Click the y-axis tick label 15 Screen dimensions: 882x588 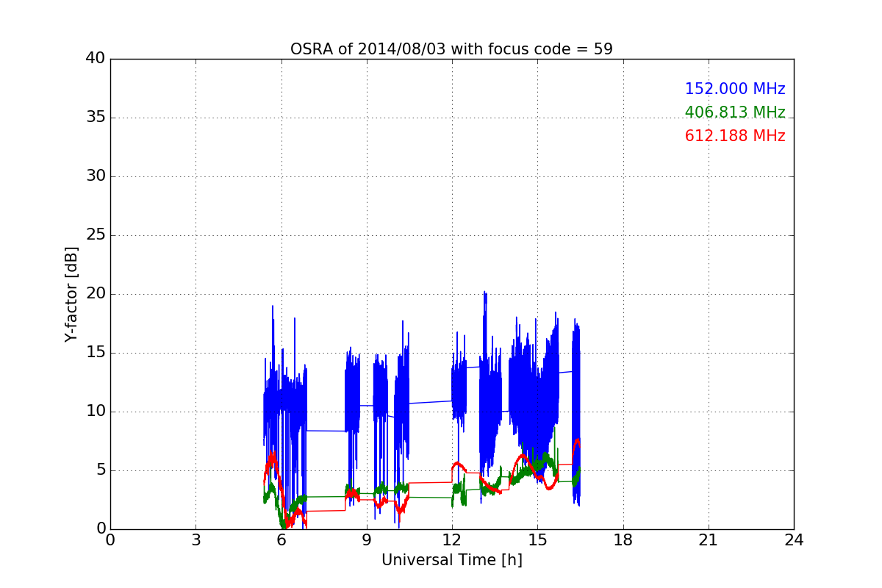pyautogui.click(x=96, y=353)
